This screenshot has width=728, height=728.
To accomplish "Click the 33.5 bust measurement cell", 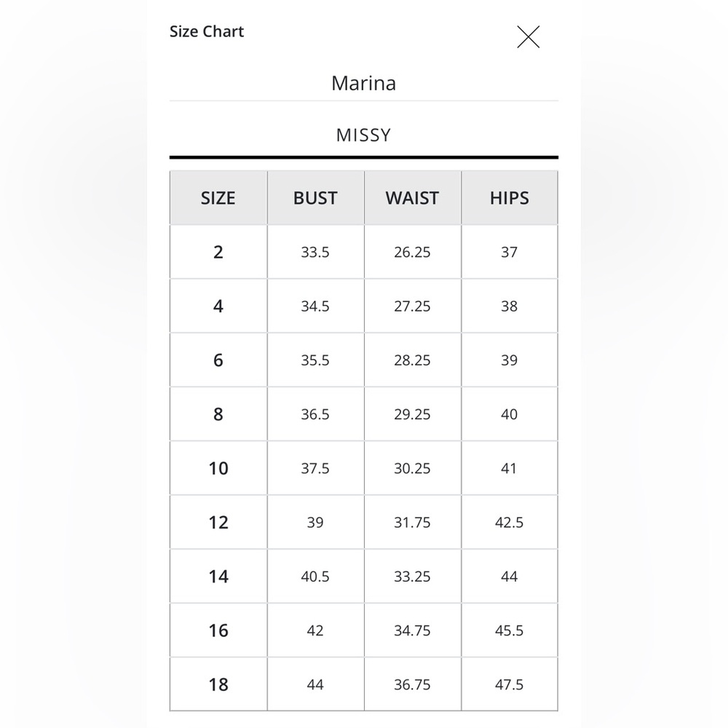I will coord(315,252).
